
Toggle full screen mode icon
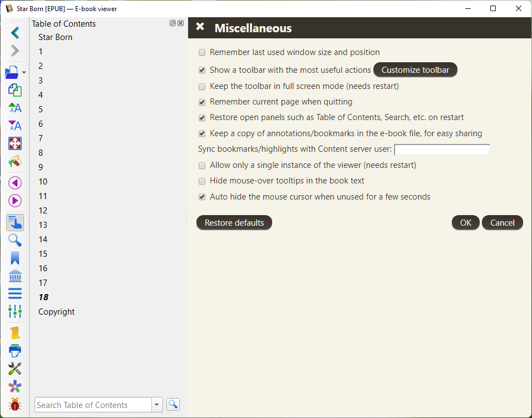(x=15, y=143)
